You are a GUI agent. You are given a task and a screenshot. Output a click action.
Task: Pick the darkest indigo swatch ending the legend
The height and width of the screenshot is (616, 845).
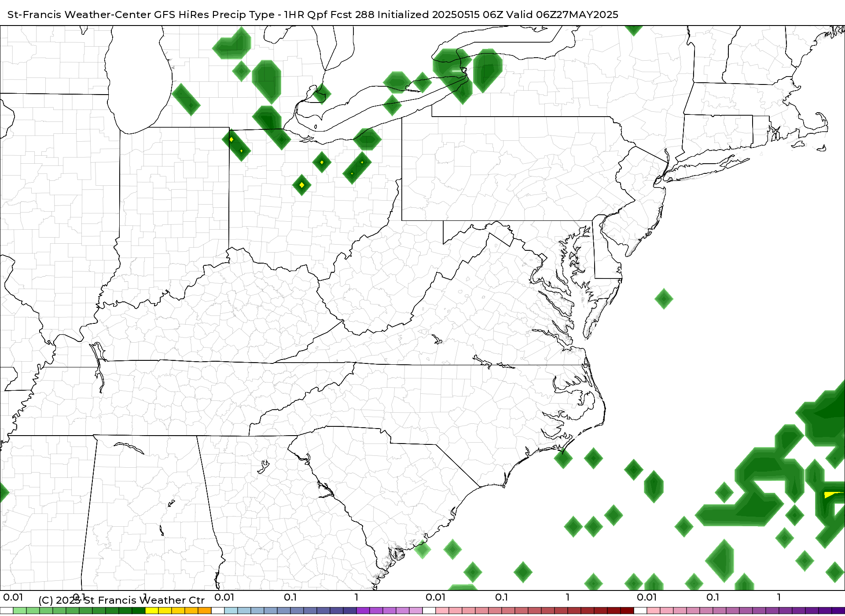coord(838,611)
